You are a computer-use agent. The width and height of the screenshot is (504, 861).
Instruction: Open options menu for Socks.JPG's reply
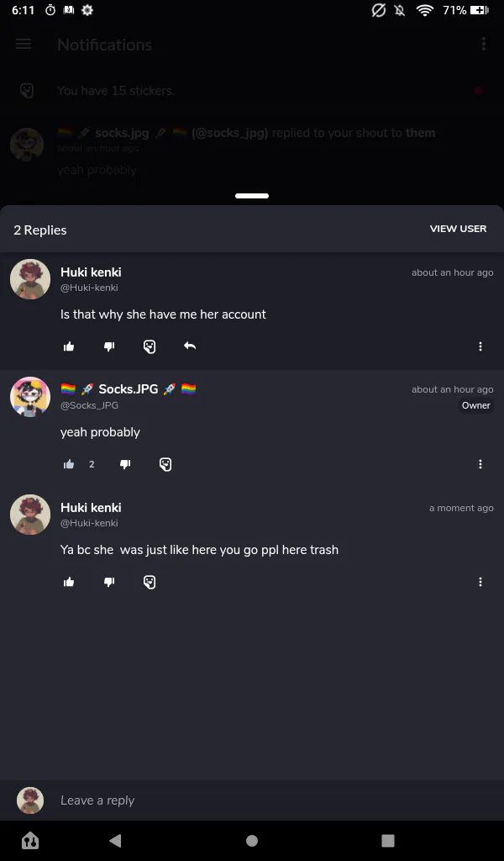pyautogui.click(x=480, y=464)
